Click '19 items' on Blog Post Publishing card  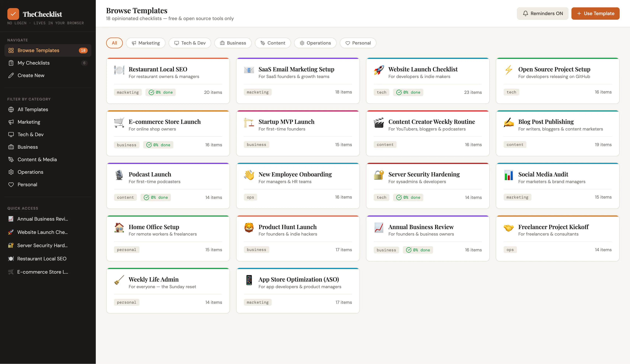click(603, 145)
